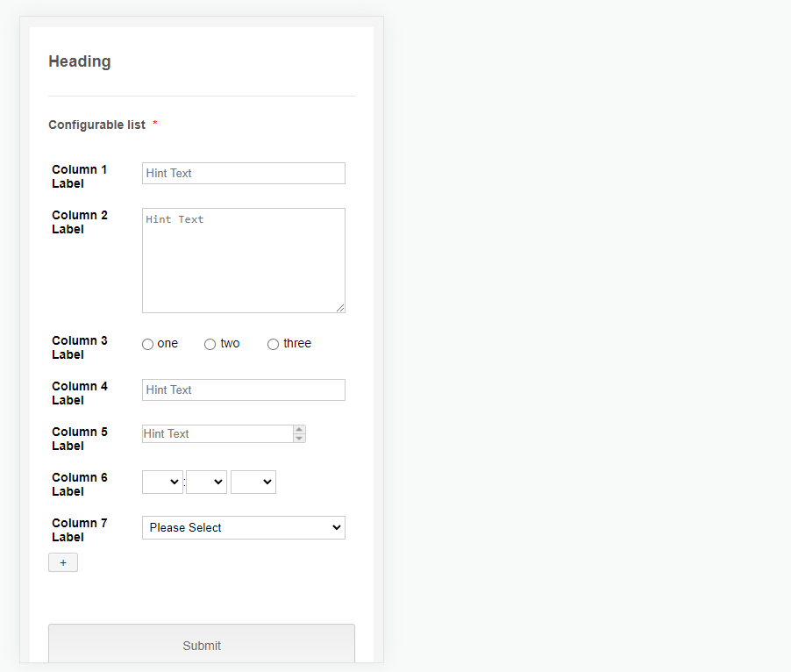Click the Column 7 Label text
The image size is (791, 672).
click(x=80, y=530)
